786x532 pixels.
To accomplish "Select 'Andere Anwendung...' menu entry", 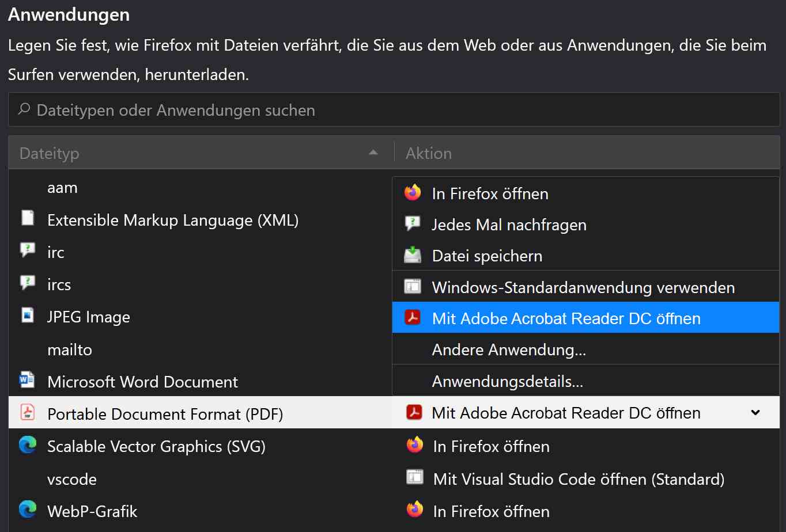I will (509, 349).
